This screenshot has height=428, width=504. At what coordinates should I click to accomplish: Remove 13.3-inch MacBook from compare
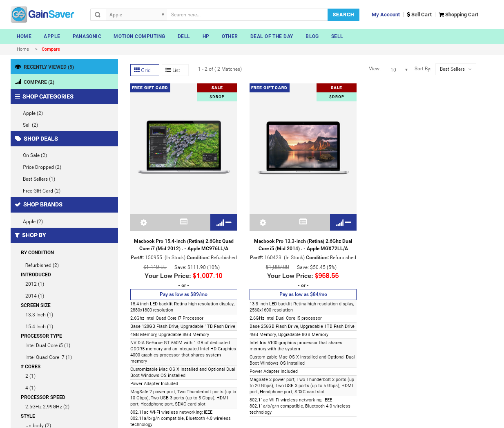pyautogui.click(x=343, y=222)
